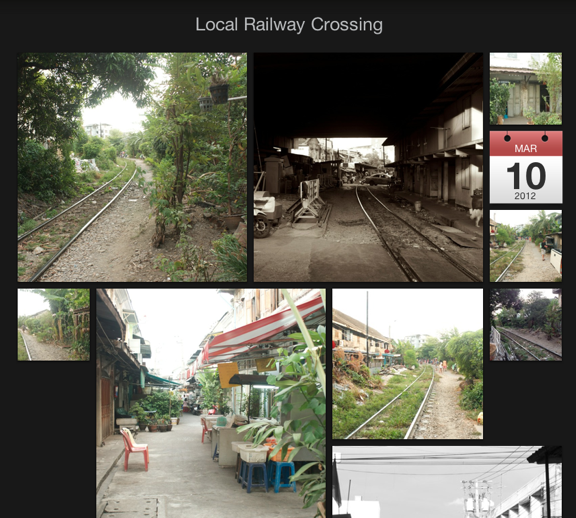This screenshot has width=576, height=518.
Task: Select small photo of gravel path beside tracks
Action: [x=526, y=246]
